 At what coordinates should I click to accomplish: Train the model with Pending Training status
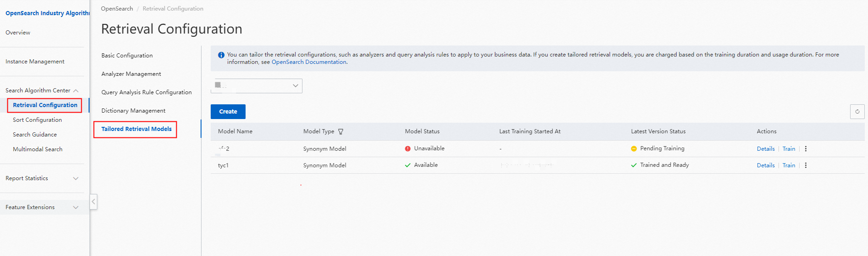pyautogui.click(x=789, y=149)
